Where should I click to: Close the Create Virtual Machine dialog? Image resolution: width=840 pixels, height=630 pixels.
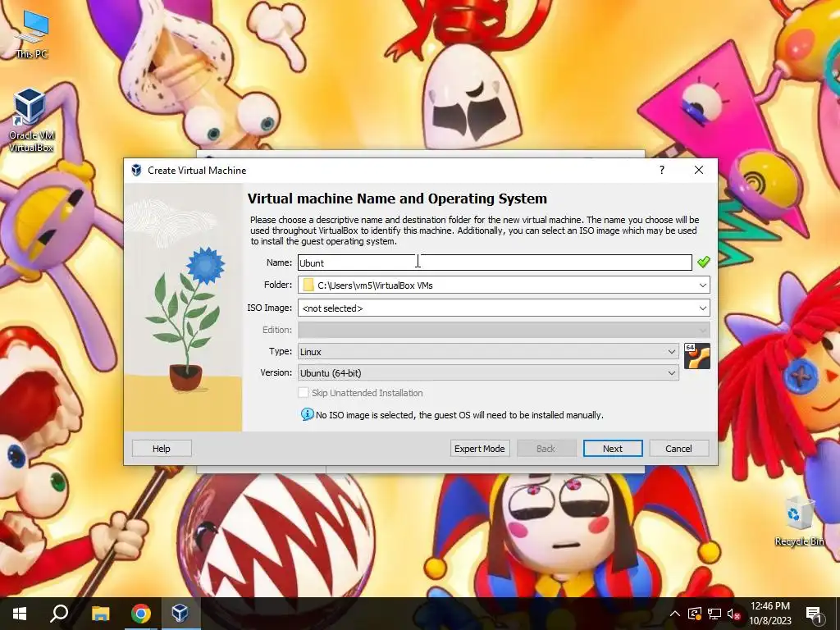(699, 170)
